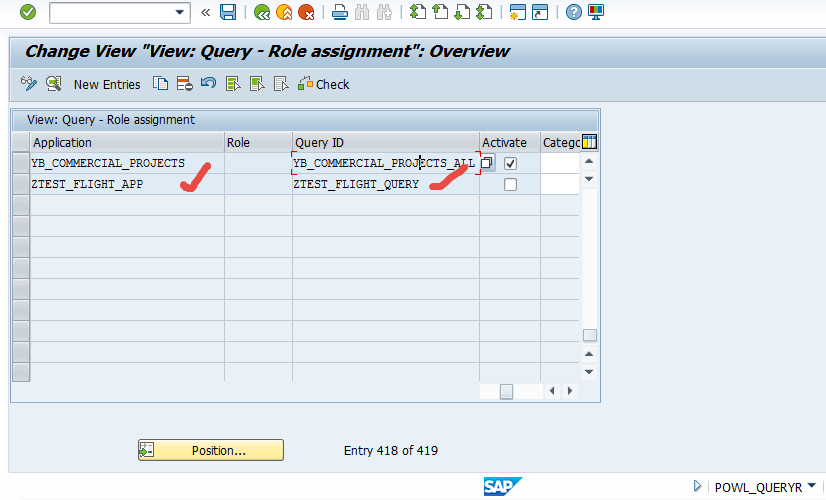
Task: Click the Activate column header
Action: click(510, 143)
